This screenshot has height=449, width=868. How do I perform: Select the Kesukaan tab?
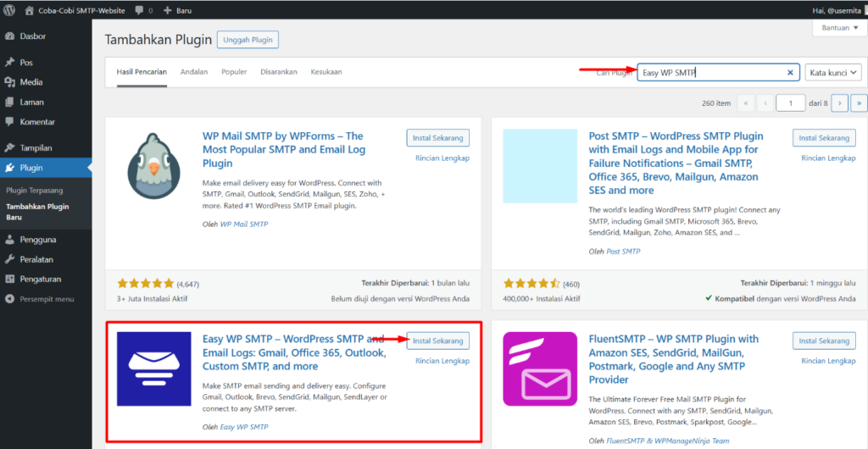326,72
